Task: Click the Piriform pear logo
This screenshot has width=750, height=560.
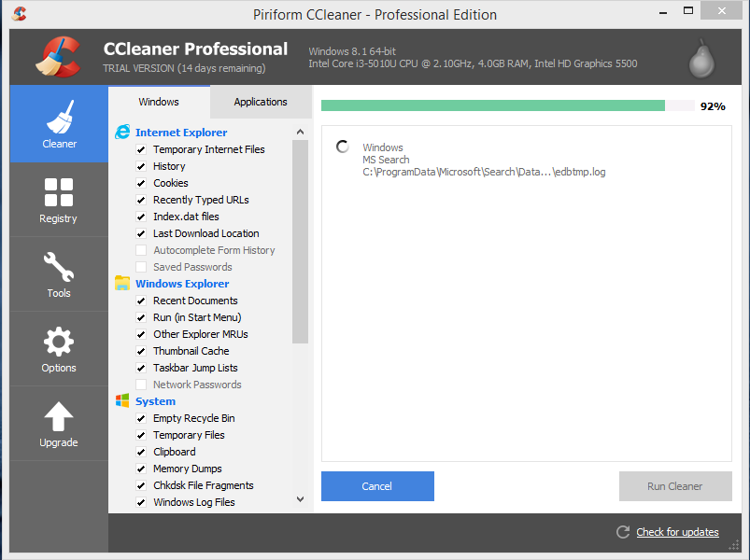Action: pos(701,58)
